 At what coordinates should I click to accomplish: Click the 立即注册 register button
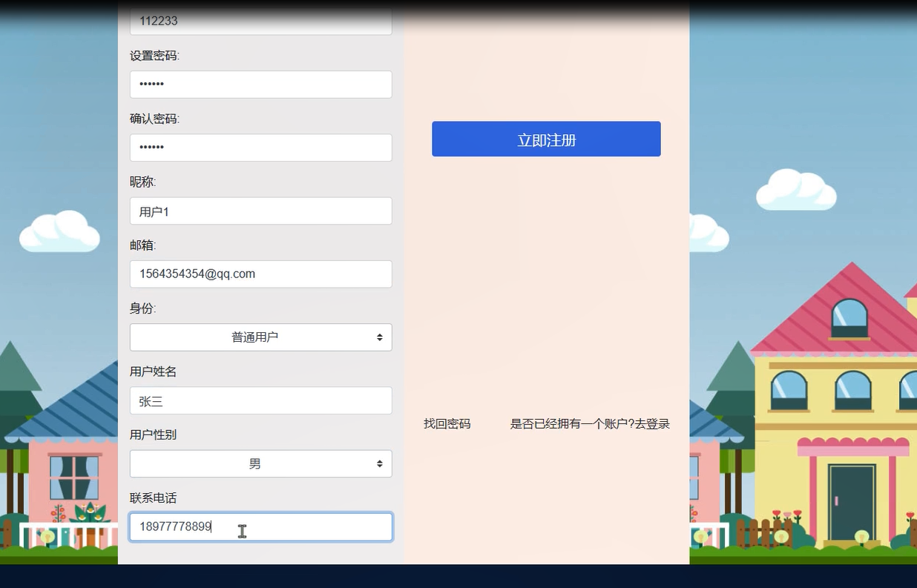(546, 139)
